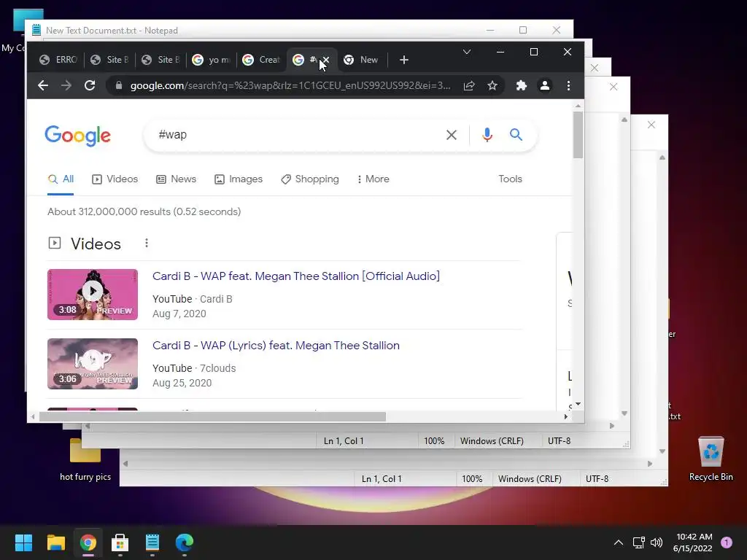This screenshot has width=747, height=560.
Task: Open the volume tray icon
Action: tap(657, 542)
